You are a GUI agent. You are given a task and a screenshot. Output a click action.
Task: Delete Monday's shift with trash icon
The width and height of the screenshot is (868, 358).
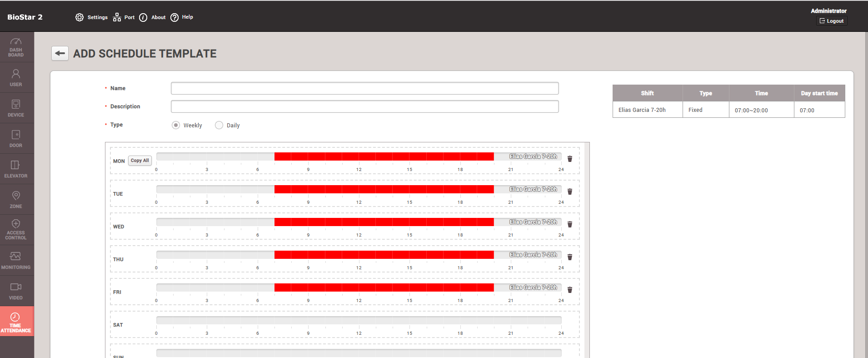click(569, 159)
